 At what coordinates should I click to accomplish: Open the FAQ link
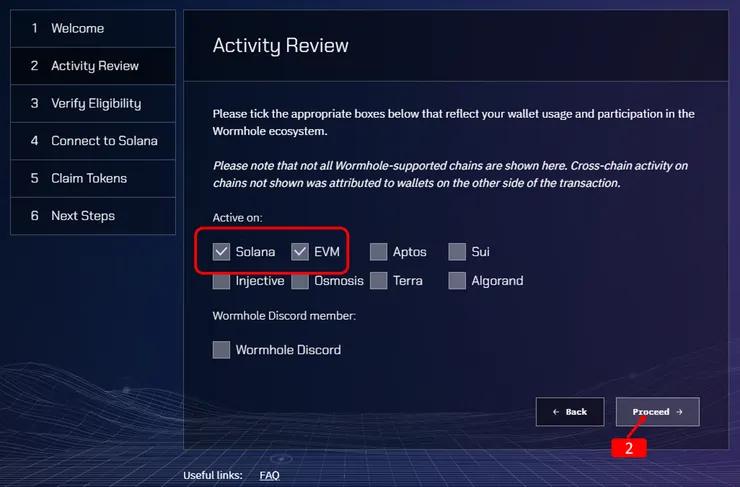tap(269, 475)
